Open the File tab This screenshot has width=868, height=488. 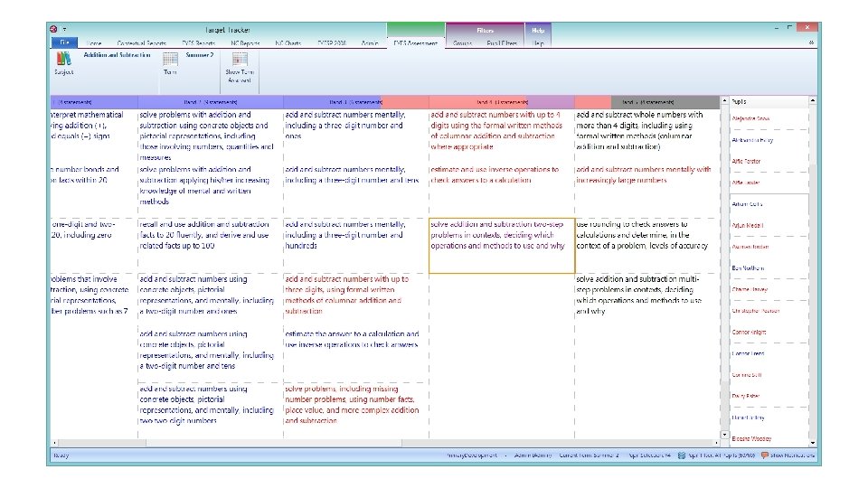click(64, 42)
